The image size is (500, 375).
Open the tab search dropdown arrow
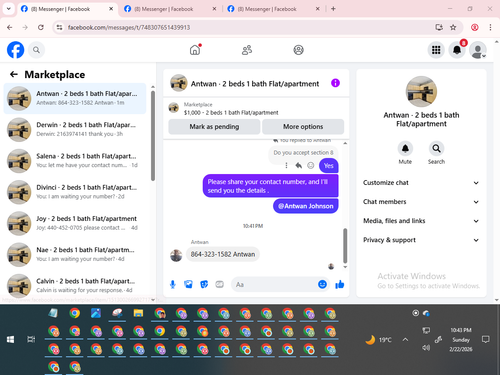point(9,9)
